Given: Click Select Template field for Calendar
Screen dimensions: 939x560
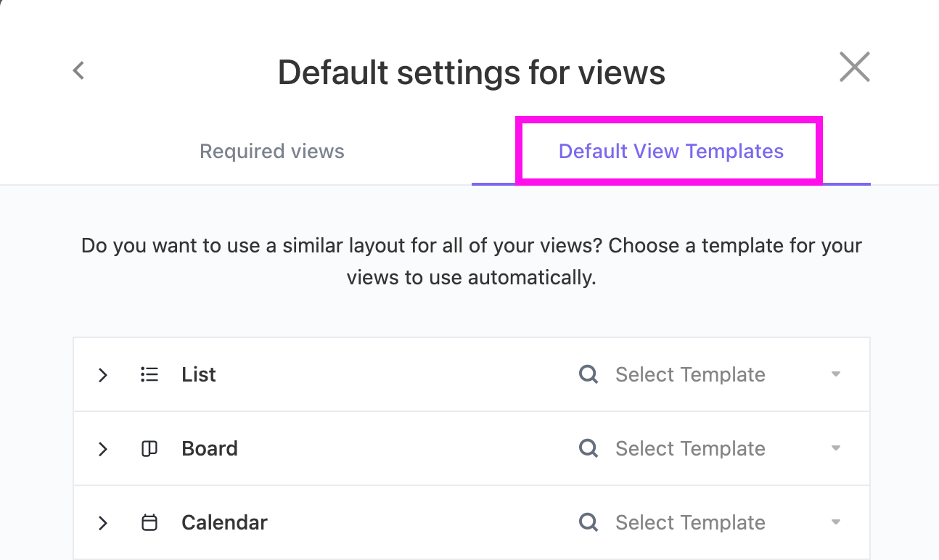Looking at the screenshot, I should point(690,523).
